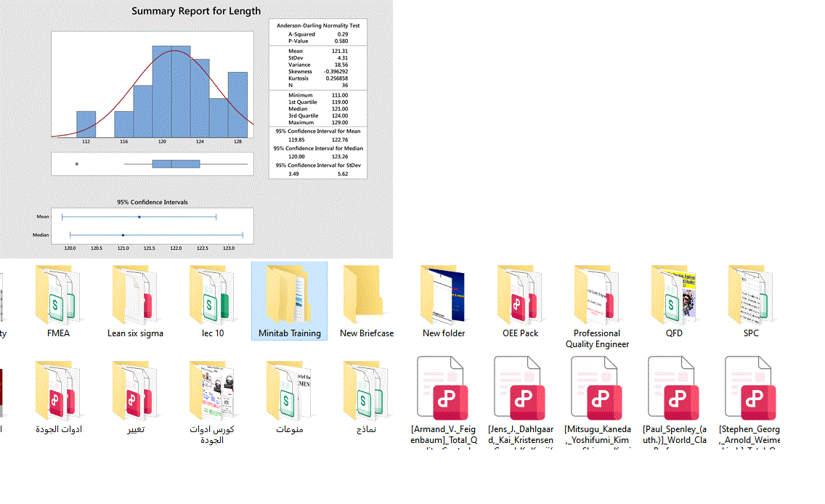825x504 pixels.
Task: Select the Minitab Training folder icon
Action: 289,295
